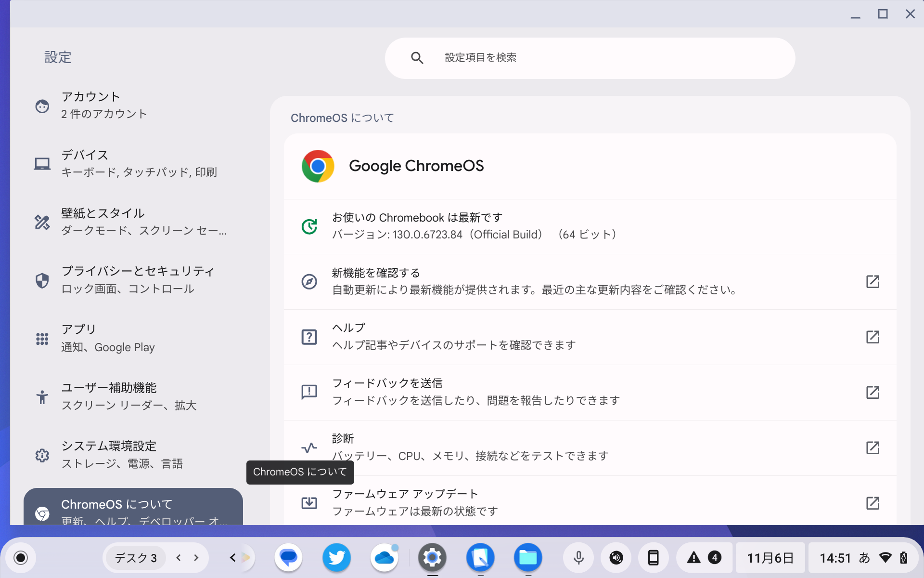This screenshot has width=924, height=578.
Task: Open Phone Hub from the shelf
Action: [x=653, y=557]
